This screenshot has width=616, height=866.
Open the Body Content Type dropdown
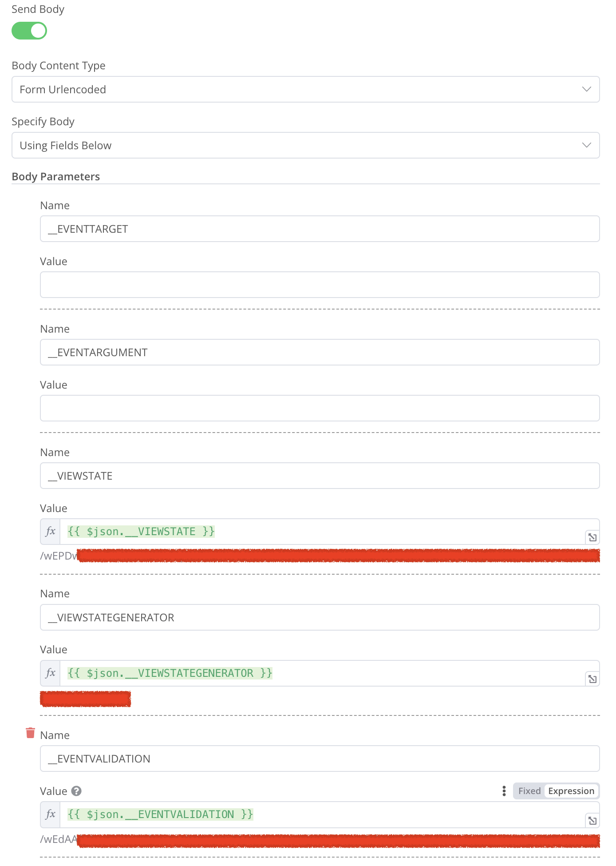305,89
